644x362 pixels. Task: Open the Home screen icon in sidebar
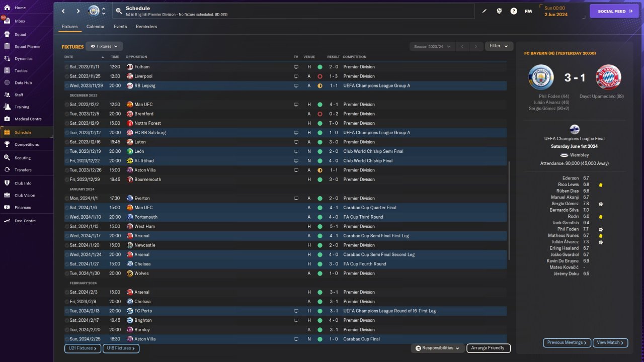click(7, 8)
